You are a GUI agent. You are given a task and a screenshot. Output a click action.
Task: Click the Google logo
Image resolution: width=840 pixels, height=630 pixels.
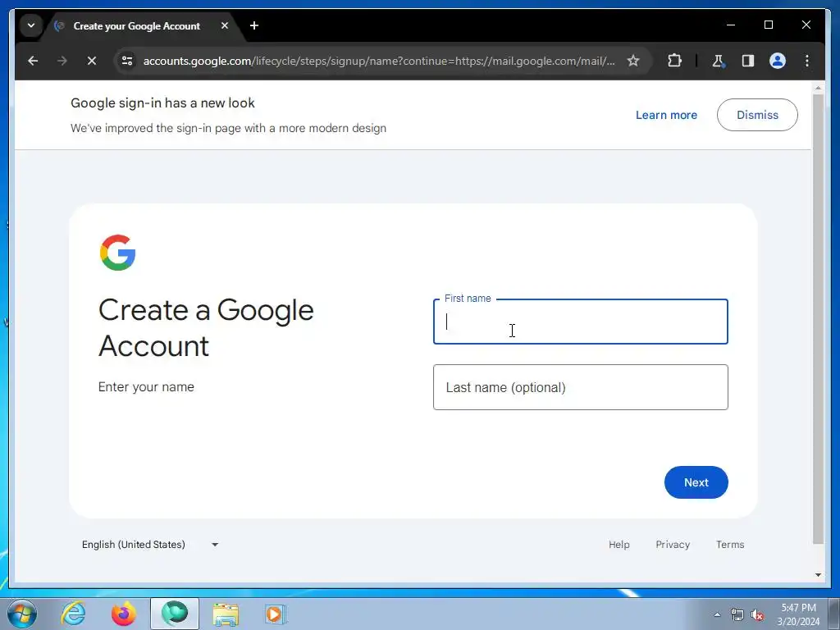pyautogui.click(x=118, y=253)
